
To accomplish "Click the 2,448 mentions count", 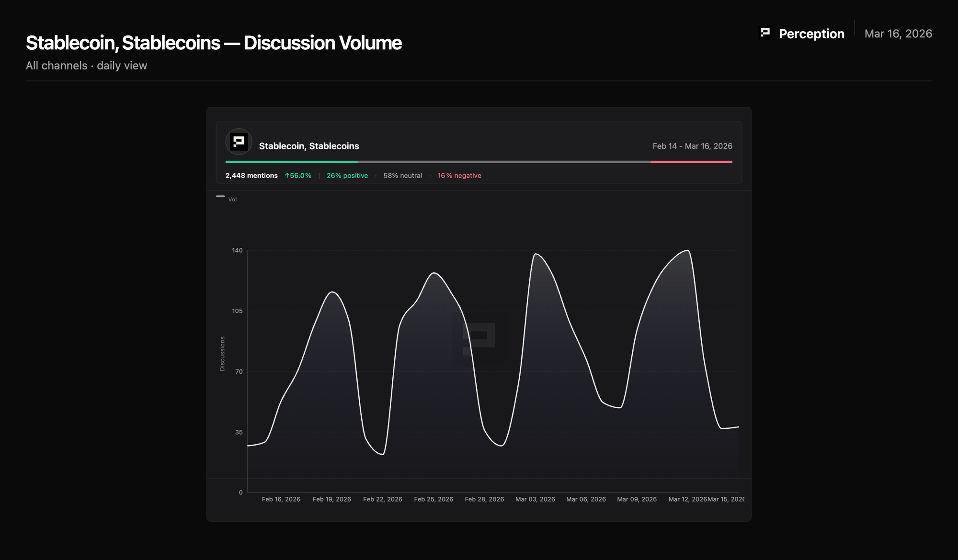I will pos(251,176).
